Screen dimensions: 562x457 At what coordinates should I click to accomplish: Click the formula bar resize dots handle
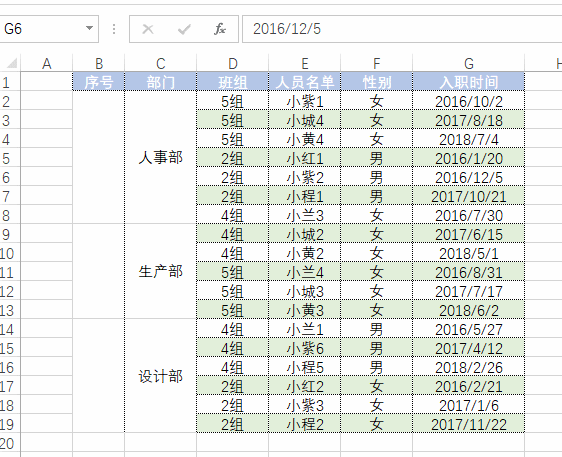click(114, 29)
